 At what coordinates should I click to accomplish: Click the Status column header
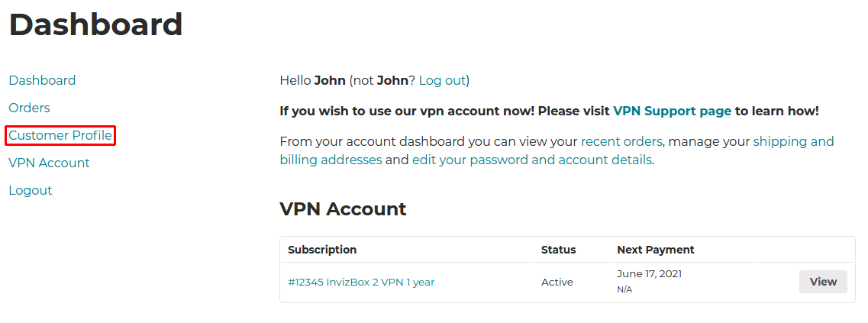pyautogui.click(x=558, y=250)
